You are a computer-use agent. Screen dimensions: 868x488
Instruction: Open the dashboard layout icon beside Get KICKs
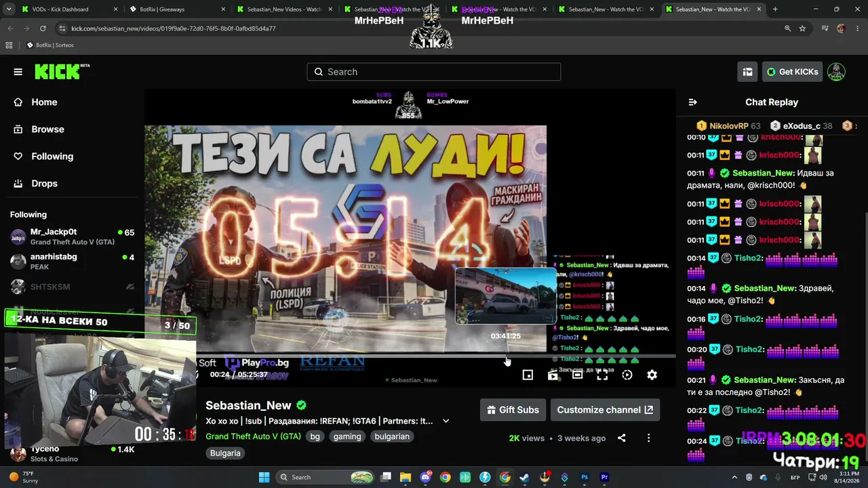tap(747, 72)
